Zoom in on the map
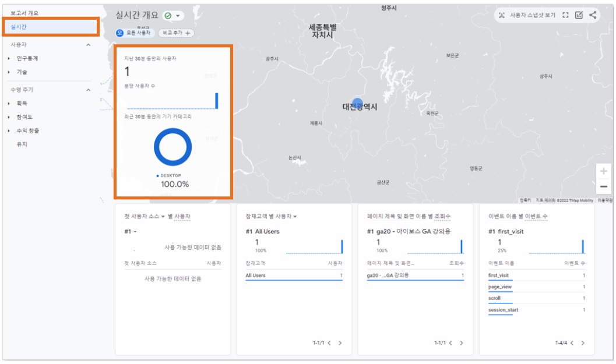This screenshot has width=616, height=364. [603, 171]
